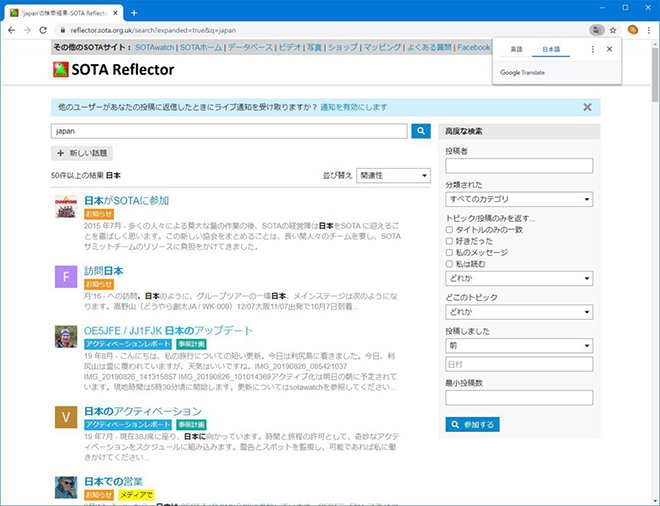Select 英語 tab in translate popup

coord(516,49)
